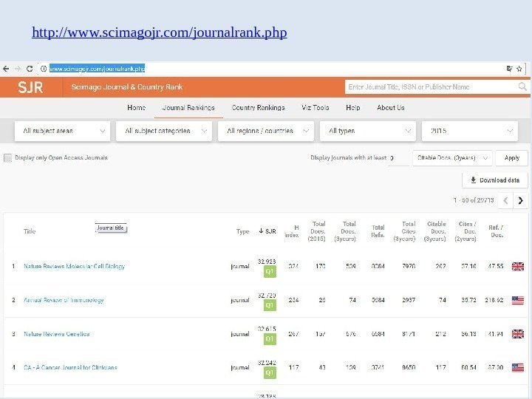Click Total Docs. (3years) column header

[x=345, y=231]
